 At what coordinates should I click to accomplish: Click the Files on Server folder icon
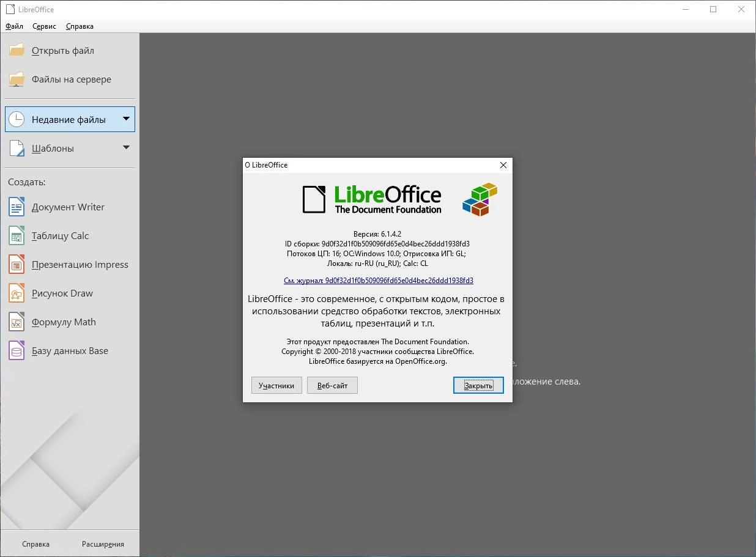(x=17, y=79)
